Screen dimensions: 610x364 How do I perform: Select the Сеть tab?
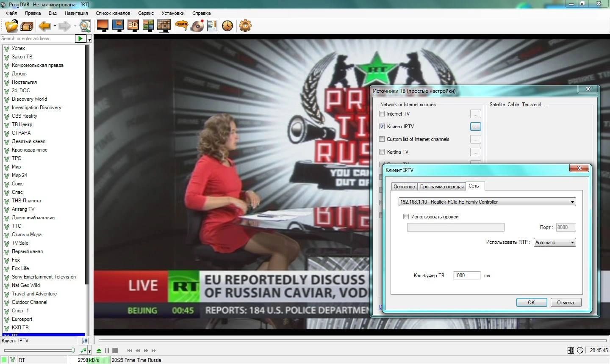tap(474, 186)
